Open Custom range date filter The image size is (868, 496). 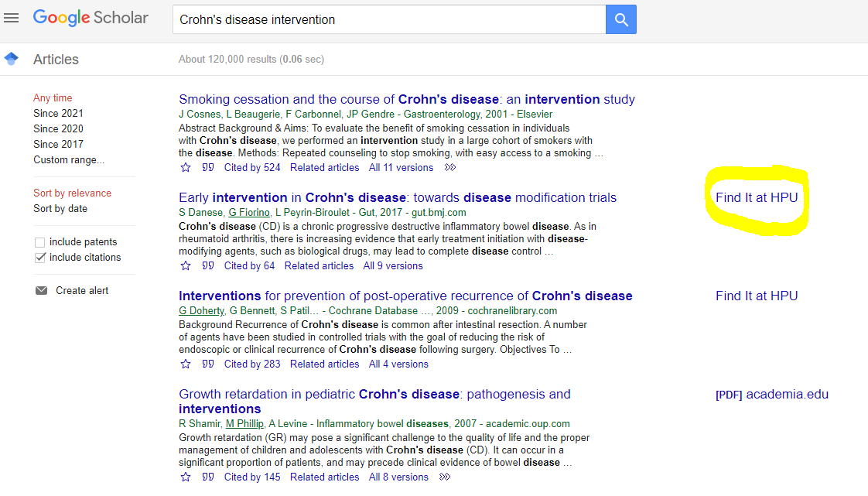(69, 160)
